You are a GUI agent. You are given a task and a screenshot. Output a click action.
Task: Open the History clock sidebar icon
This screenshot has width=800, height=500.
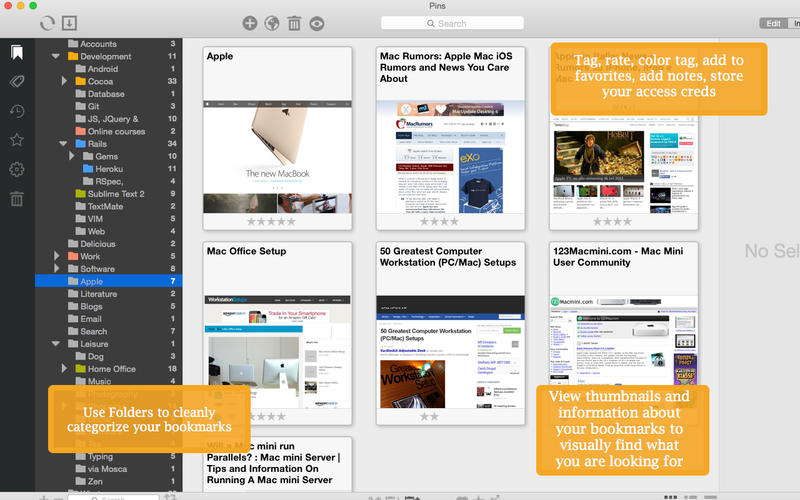click(17, 111)
